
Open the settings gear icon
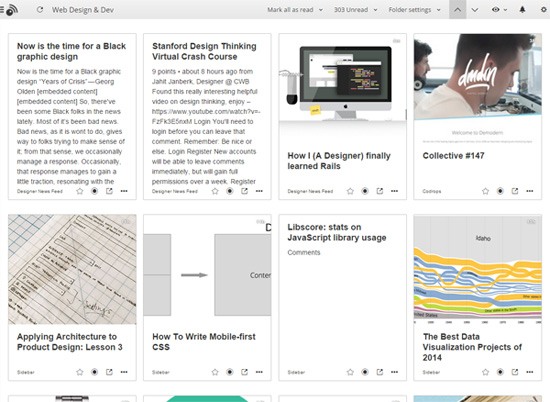[544, 10]
